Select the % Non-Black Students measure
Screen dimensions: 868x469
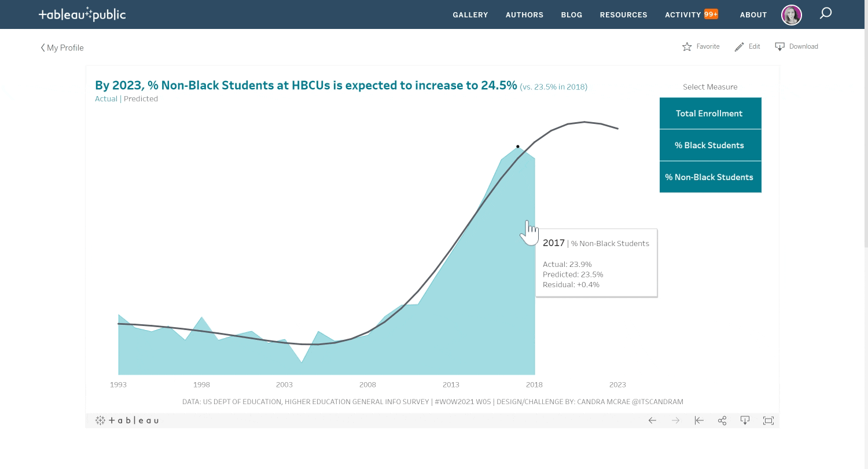(710, 177)
